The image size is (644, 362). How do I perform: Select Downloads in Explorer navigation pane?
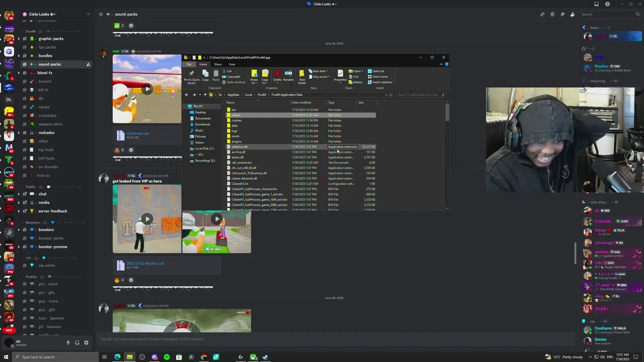coord(202,124)
